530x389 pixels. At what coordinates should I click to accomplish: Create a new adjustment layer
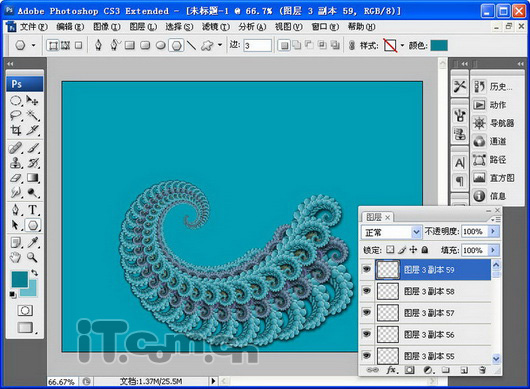pos(428,370)
